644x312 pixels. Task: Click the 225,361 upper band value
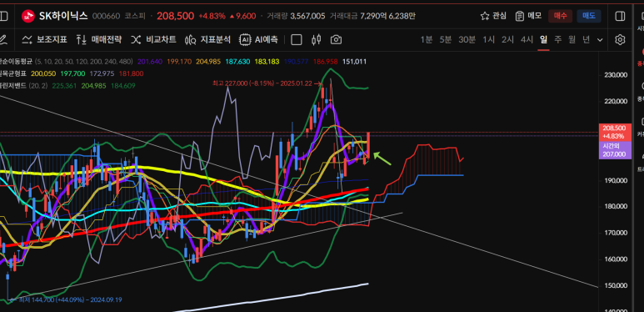click(64, 85)
